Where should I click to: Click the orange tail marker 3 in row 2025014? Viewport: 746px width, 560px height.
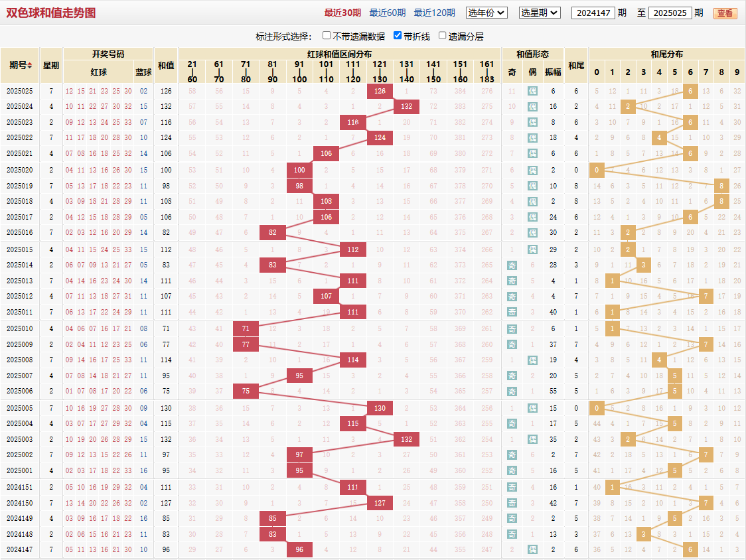click(643, 265)
